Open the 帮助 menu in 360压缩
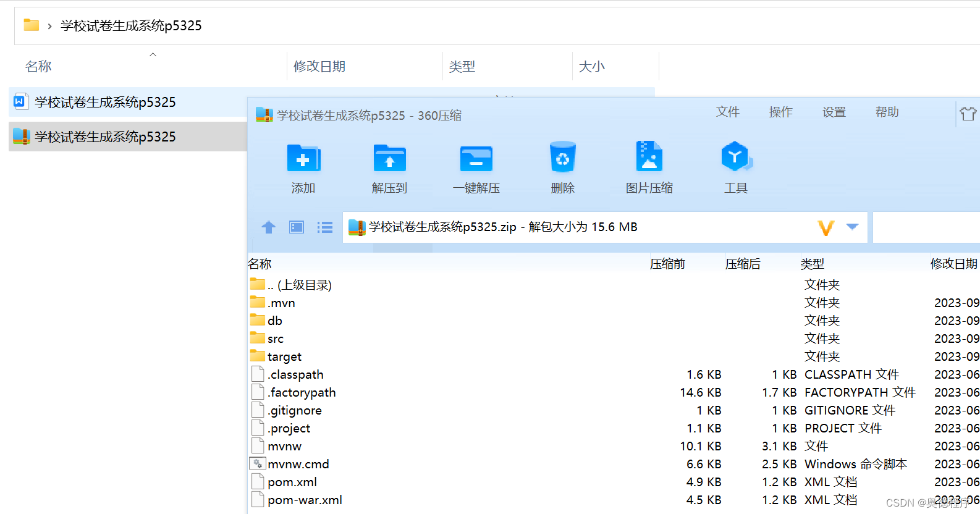This screenshot has width=980, height=514. 887,112
